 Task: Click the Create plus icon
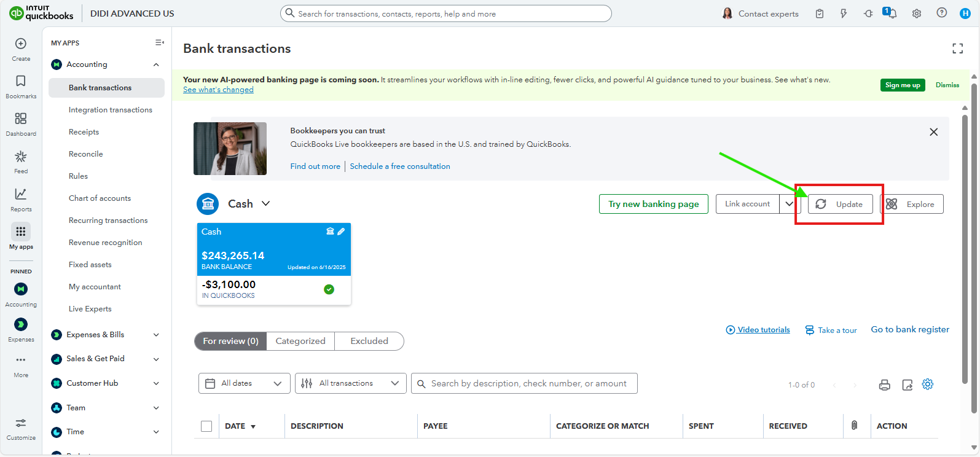[21, 44]
